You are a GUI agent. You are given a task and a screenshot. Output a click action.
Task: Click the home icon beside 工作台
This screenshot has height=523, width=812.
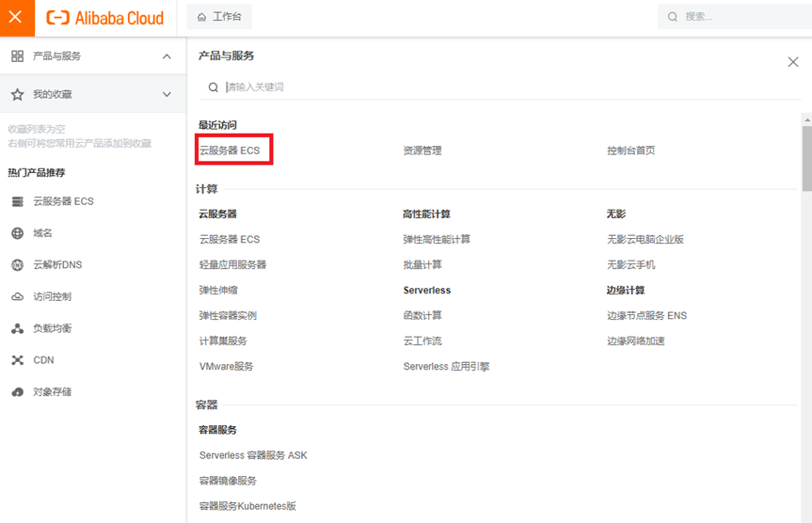click(x=202, y=17)
